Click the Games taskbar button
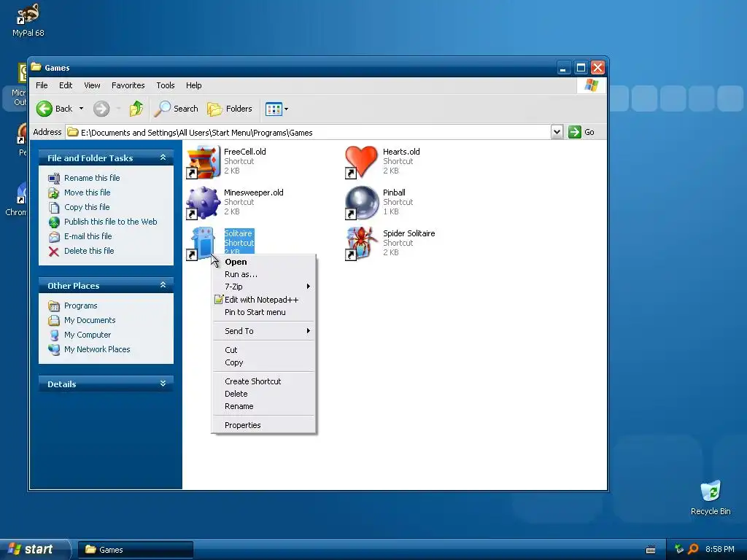The height and width of the screenshot is (560, 747). pos(136,550)
